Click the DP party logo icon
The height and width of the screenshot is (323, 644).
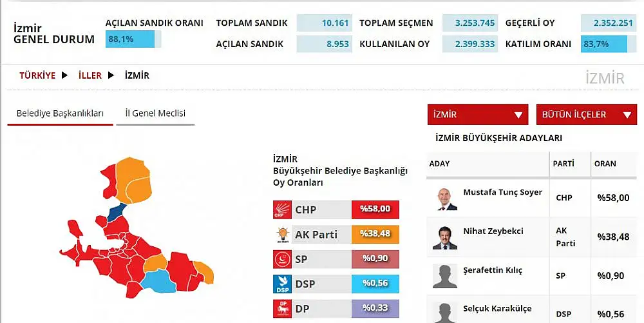tap(282, 309)
